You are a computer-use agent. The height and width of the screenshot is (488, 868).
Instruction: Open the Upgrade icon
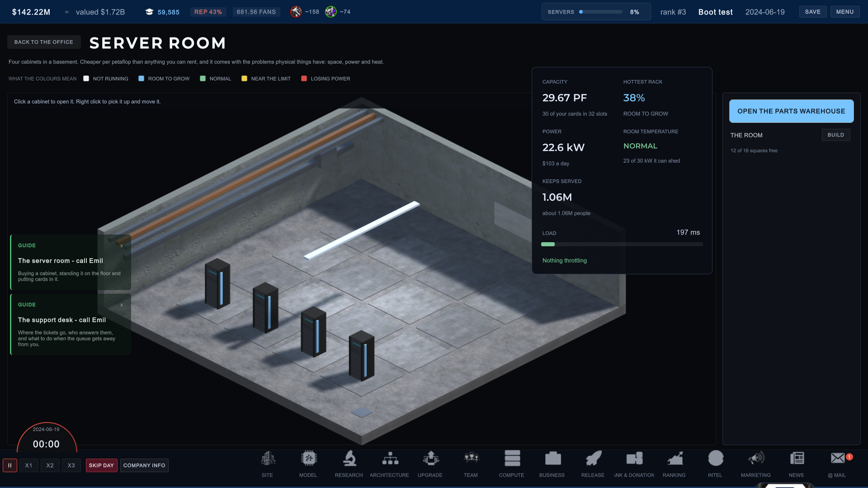(x=430, y=459)
